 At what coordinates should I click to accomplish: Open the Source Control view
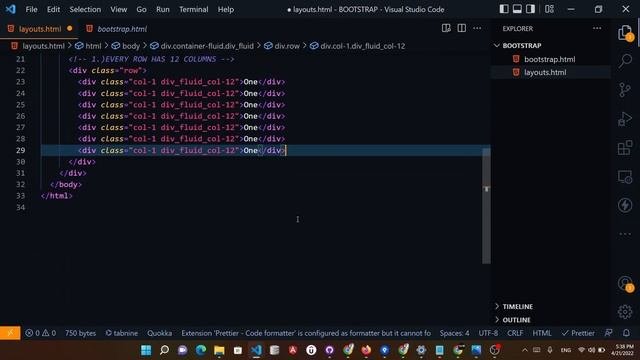(x=625, y=90)
